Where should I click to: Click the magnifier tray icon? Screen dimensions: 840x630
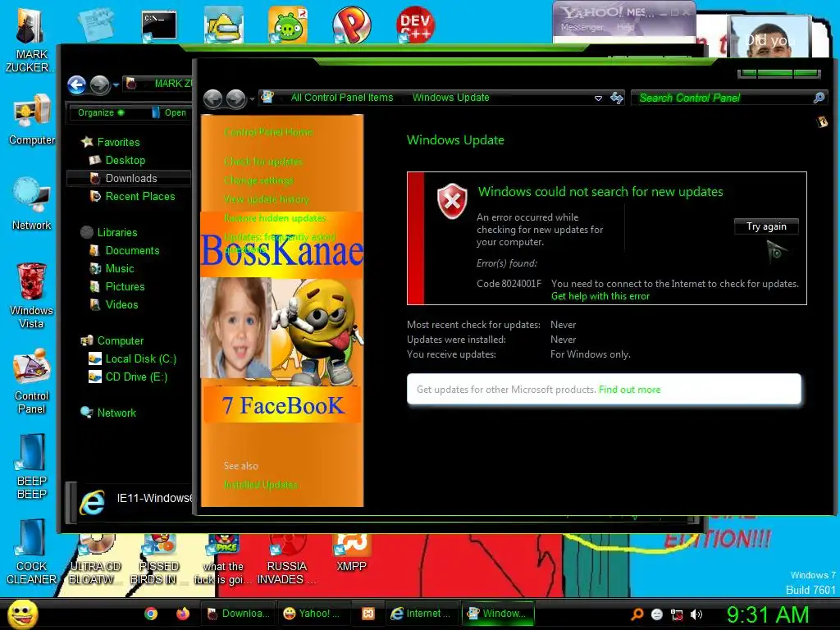tap(637, 614)
